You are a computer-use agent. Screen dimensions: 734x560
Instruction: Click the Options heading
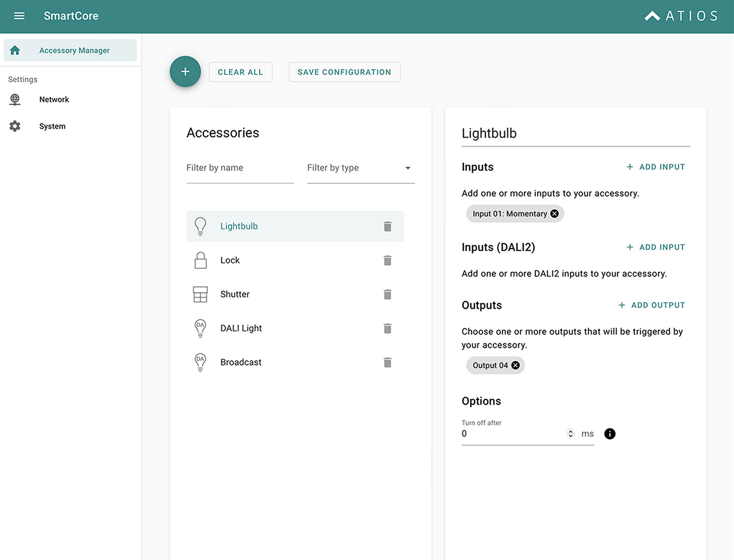[x=482, y=401]
